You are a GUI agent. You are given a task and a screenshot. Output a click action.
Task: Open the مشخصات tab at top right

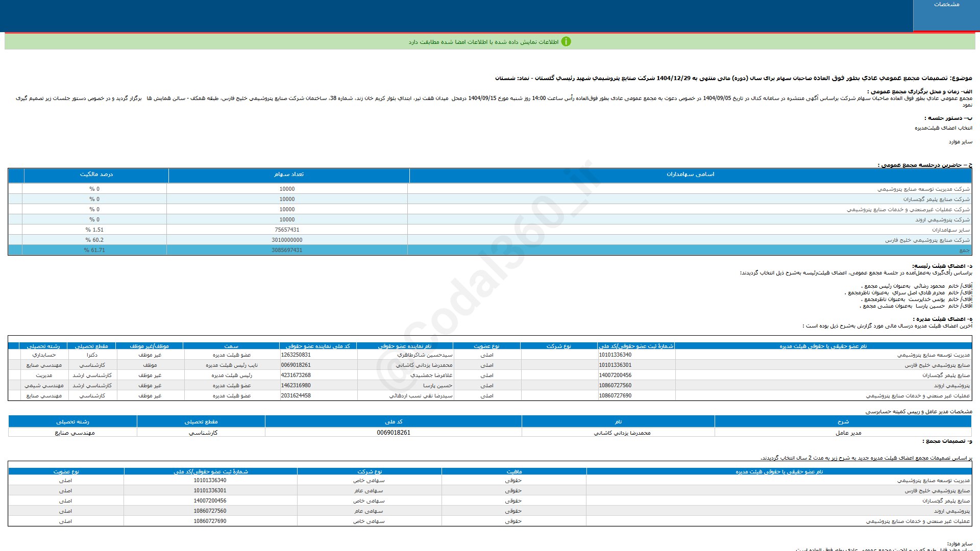click(x=946, y=5)
